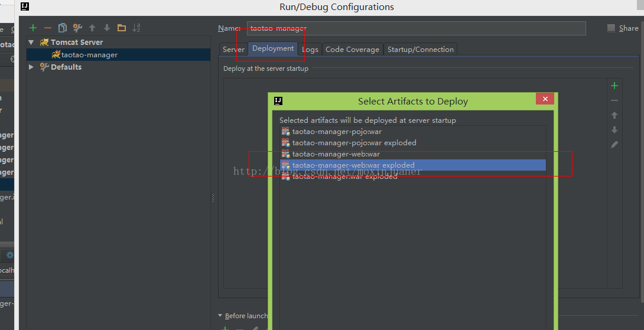This screenshot has height=330, width=644.
Task: Switch to the Logs tab
Action: (310, 49)
